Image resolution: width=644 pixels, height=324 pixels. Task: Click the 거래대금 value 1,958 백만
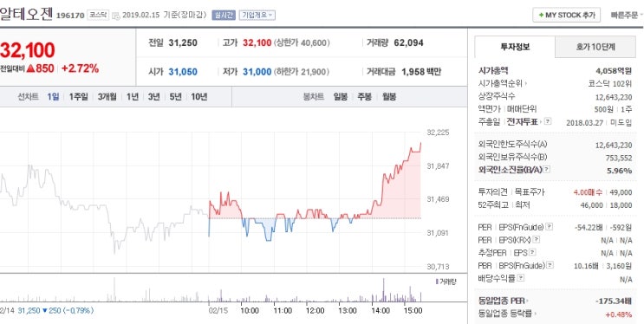[x=421, y=72]
